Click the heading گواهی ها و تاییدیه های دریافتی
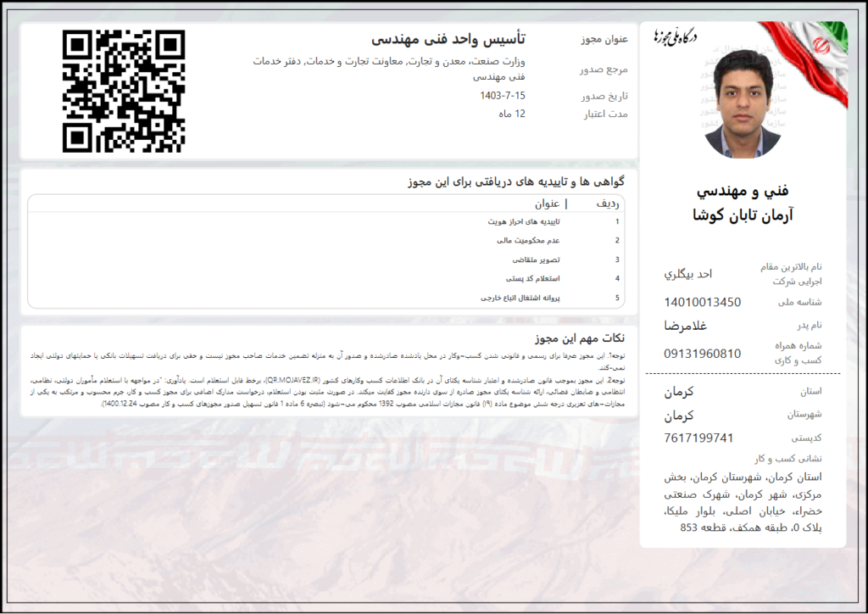Screen dimensions: 868x614 [x=516, y=181]
